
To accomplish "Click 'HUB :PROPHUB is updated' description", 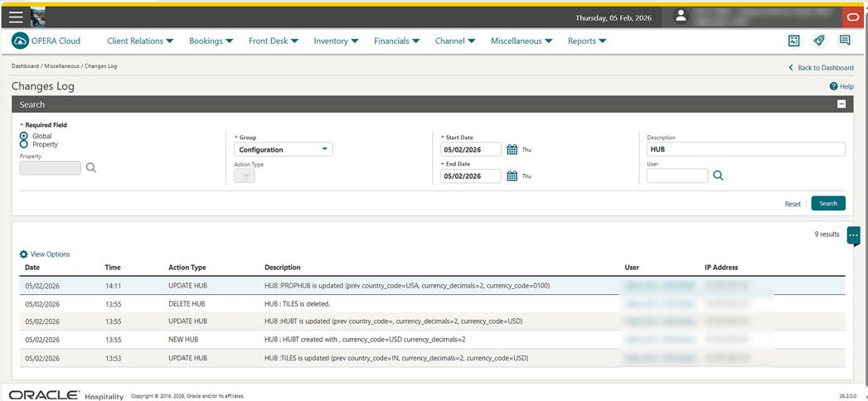I will [407, 286].
